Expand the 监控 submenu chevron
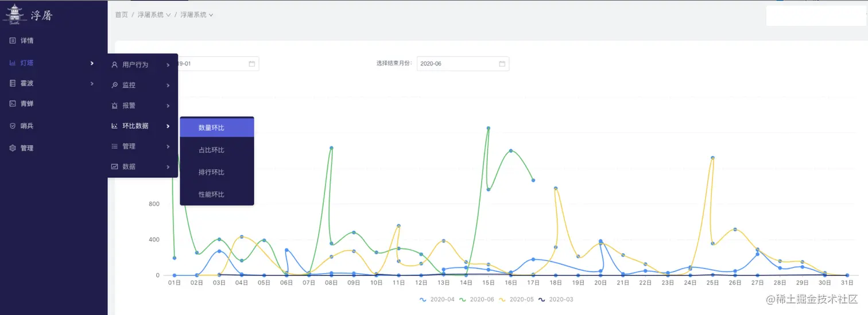Image resolution: width=868 pixels, height=315 pixels. coord(168,85)
